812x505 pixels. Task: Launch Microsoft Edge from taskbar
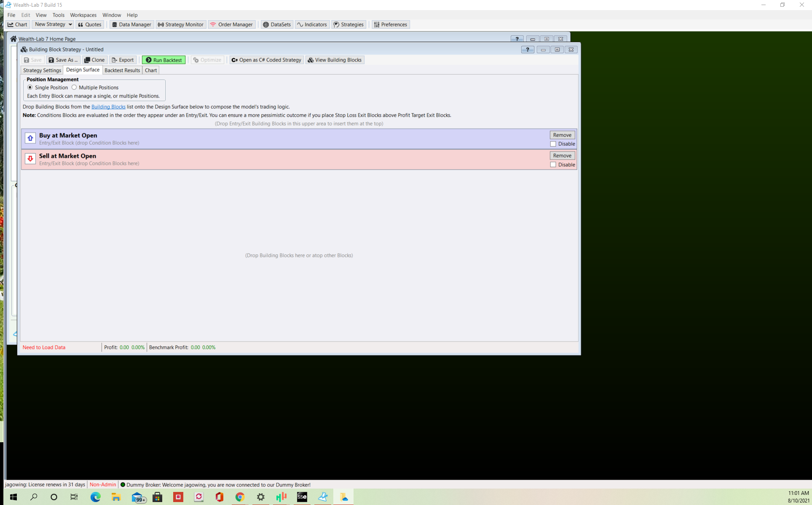point(95,497)
